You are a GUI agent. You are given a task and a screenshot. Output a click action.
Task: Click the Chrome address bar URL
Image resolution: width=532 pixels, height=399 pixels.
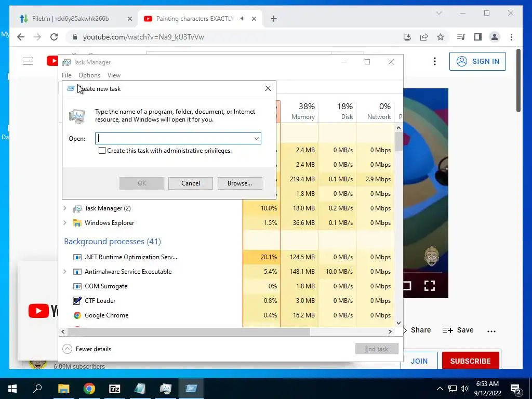click(x=143, y=37)
